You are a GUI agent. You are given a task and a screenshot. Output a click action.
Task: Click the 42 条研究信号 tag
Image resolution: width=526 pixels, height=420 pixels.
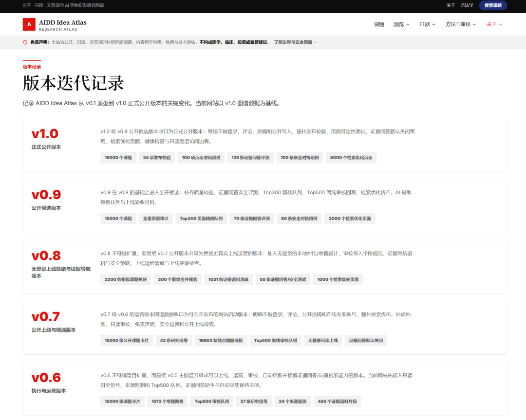tap(174, 341)
